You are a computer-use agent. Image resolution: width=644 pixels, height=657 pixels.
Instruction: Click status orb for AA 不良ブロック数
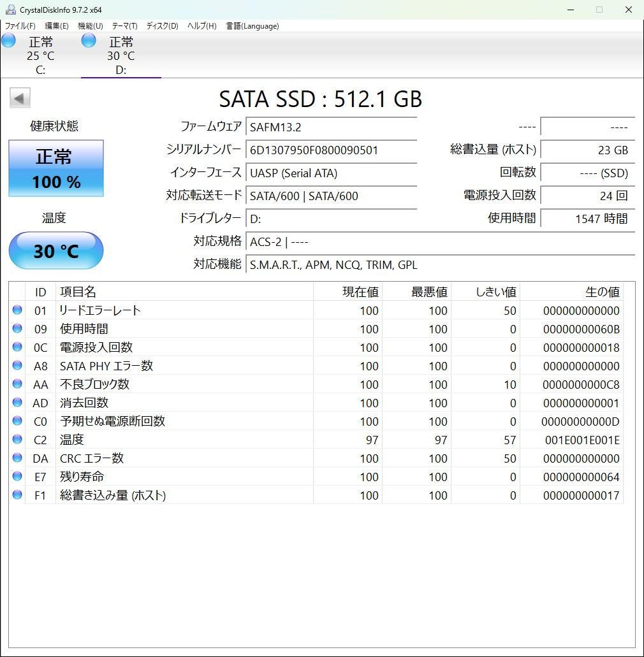[17, 384]
